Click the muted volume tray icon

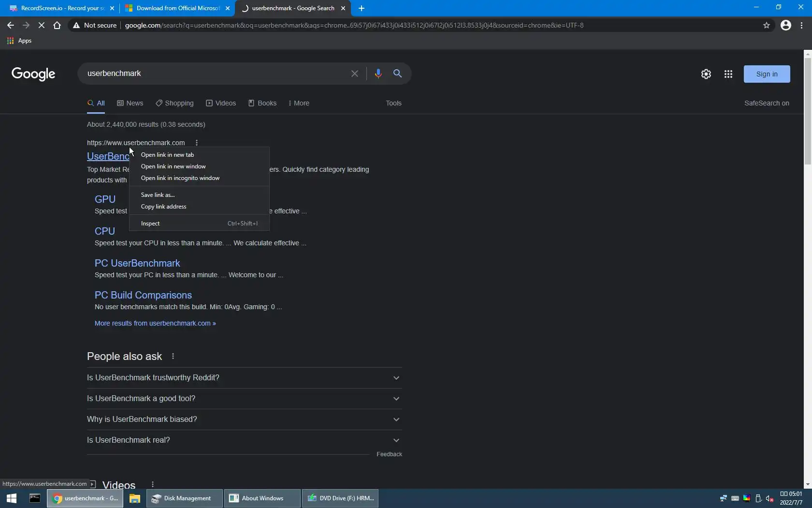tap(770, 498)
